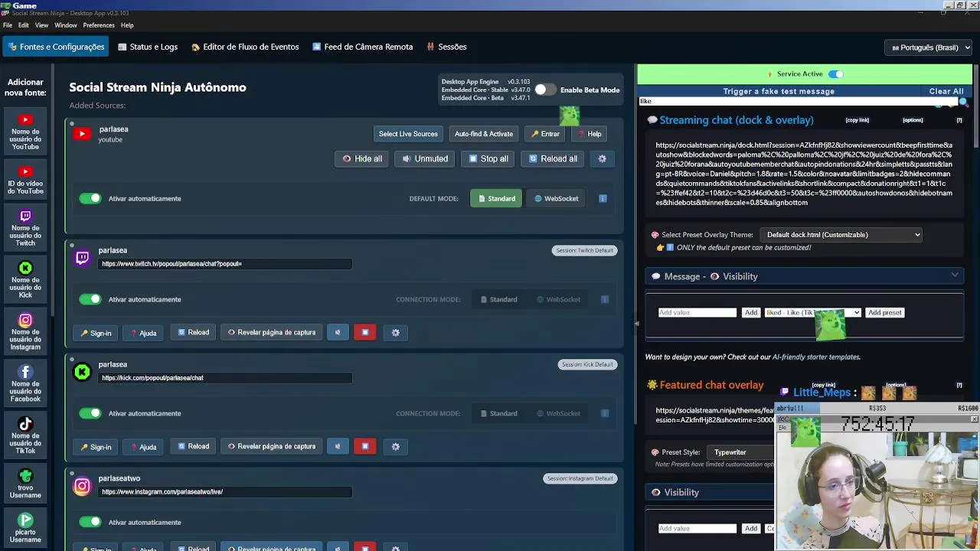Click the Instagram logo of parlaseatwo source

[x=82, y=486]
